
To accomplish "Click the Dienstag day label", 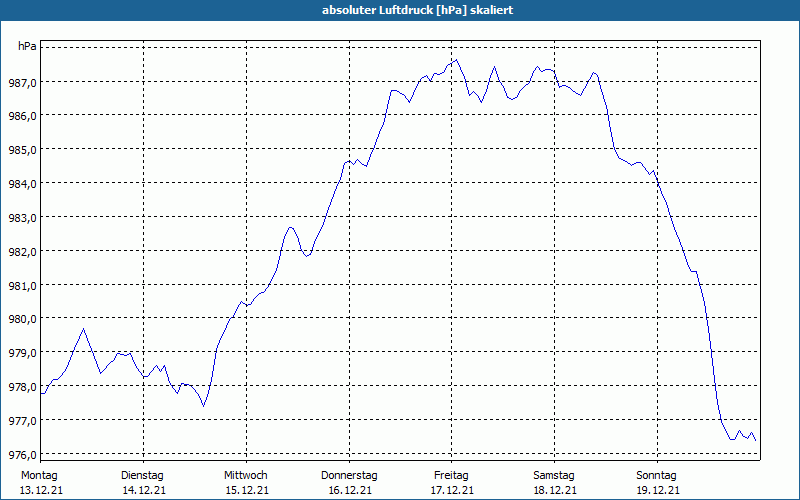I will [x=142, y=476].
